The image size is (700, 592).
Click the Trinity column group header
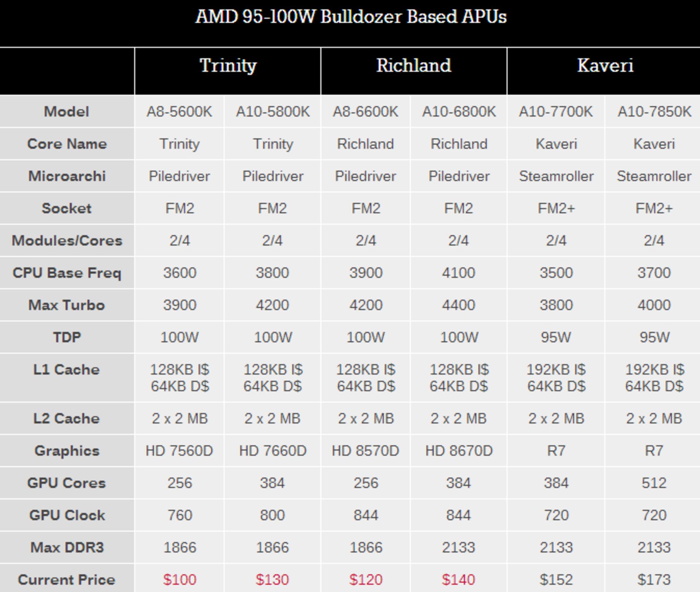click(x=228, y=66)
